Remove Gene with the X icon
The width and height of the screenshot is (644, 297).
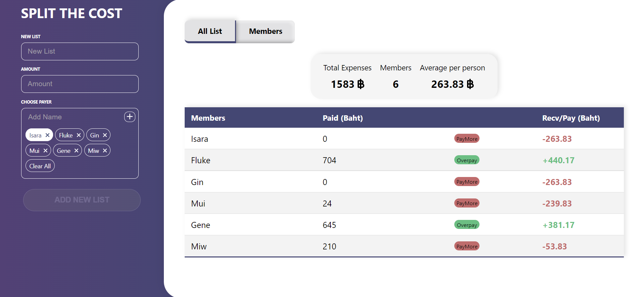[76, 151]
